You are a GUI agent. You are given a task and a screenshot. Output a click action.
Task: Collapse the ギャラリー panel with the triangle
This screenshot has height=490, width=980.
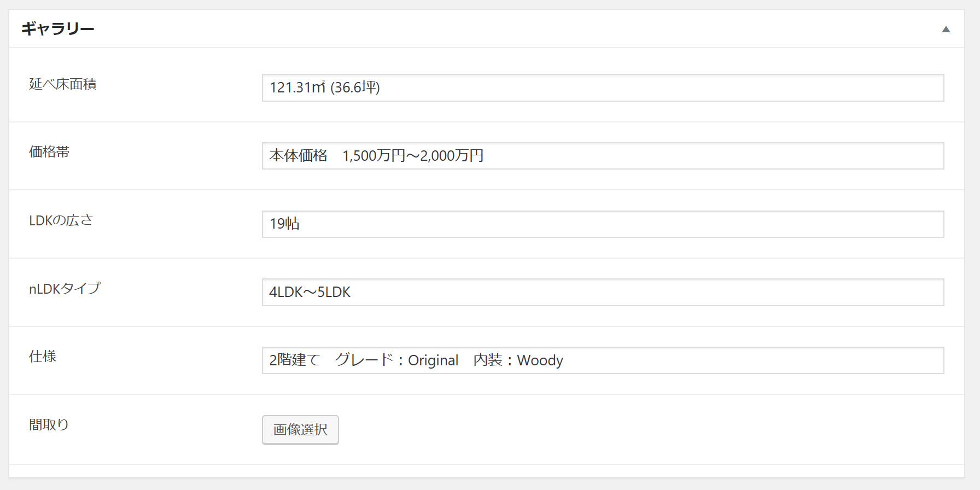click(946, 29)
